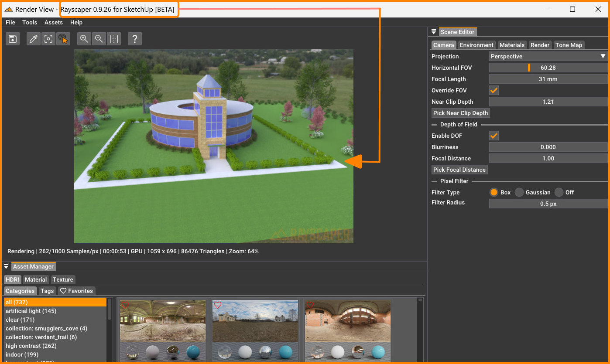The height and width of the screenshot is (364, 610).
Task: Collapse the Depth of Field section
Action: pos(459,124)
